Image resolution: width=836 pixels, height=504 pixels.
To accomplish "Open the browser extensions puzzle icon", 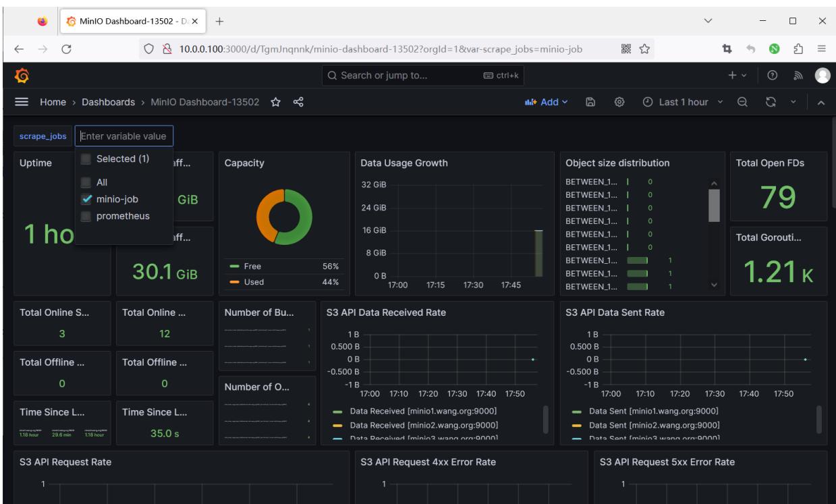I will [x=799, y=49].
